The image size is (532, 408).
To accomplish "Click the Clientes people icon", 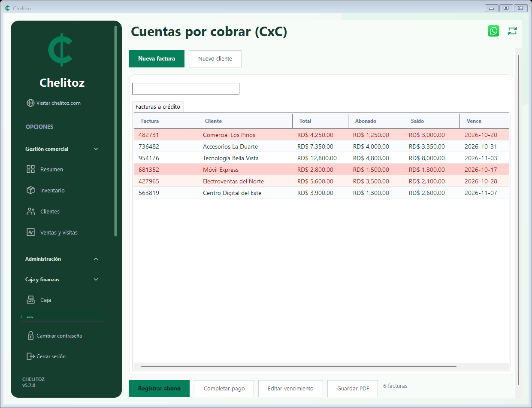I will [30, 211].
